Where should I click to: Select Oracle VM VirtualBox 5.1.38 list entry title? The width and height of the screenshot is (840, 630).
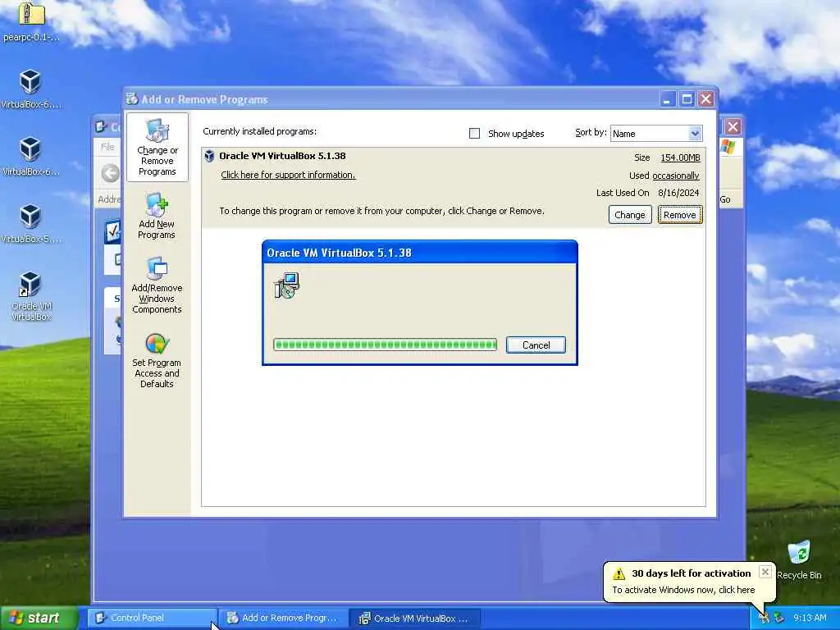tap(282, 156)
